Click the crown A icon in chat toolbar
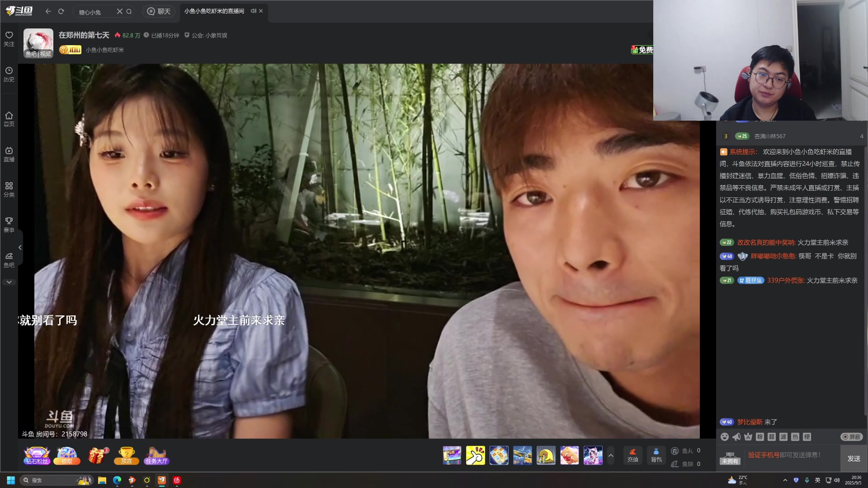 (x=748, y=436)
